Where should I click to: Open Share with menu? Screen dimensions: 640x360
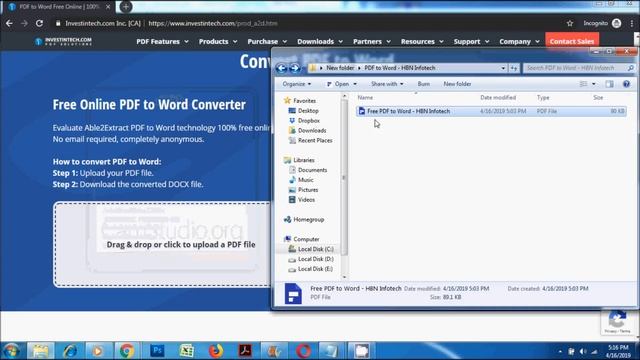(x=387, y=84)
